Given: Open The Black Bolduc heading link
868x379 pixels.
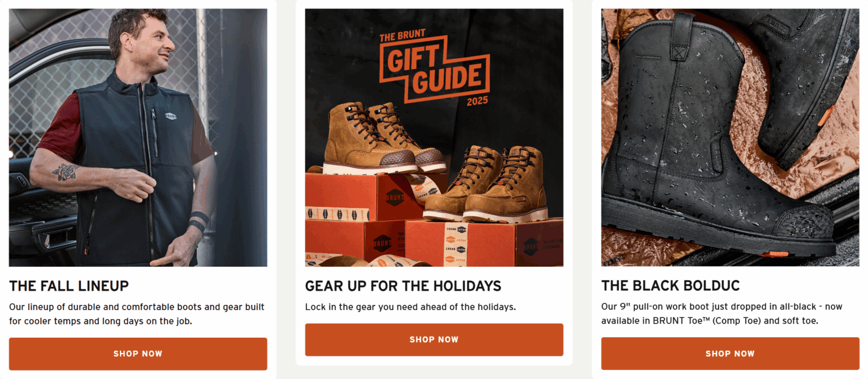Looking at the screenshot, I should 670,286.
